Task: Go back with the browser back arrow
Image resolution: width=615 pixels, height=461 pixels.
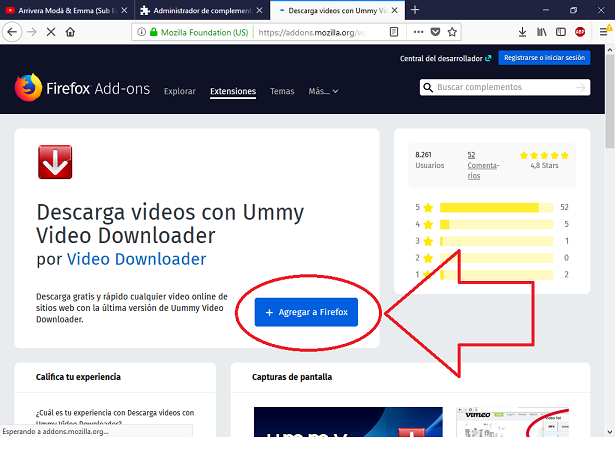Action: [x=12, y=32]
